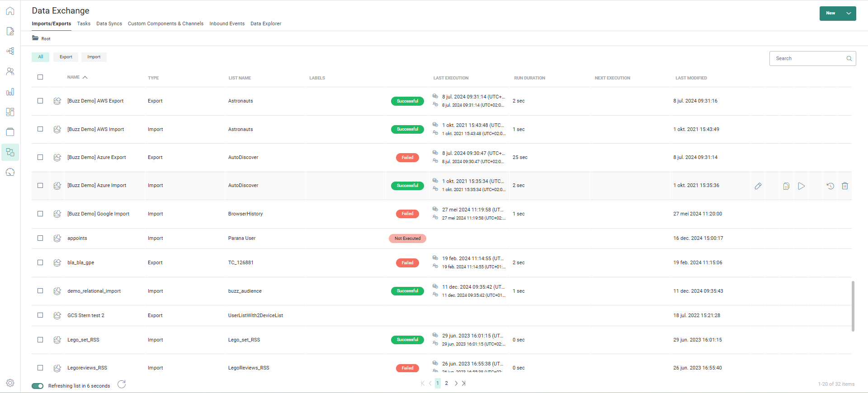Check the box for bla_bla_gpe row
Viewport: 868px width, 393px height.
pos(40,262)
